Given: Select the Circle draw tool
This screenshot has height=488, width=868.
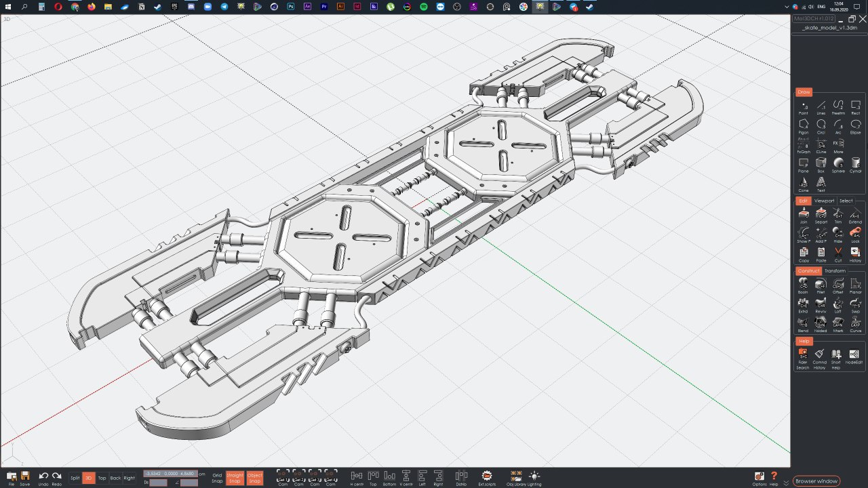Looking at the screenshot, I should click(x=821, y=126).
